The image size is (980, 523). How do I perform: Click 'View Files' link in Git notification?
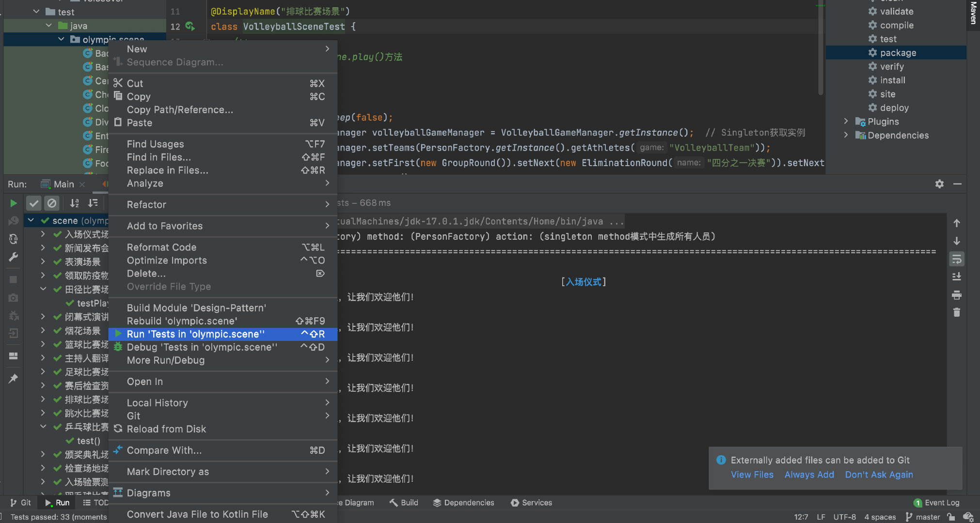tap(752, 475)
